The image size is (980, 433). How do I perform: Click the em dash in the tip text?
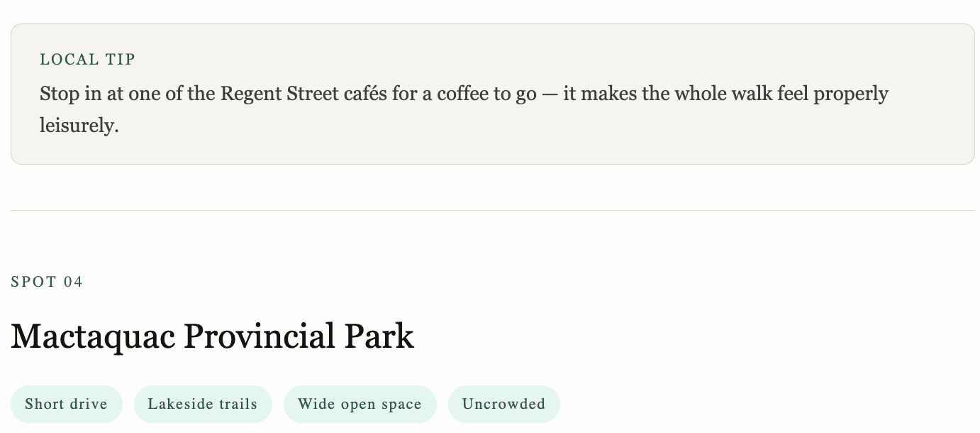click(x=550, y=94)
